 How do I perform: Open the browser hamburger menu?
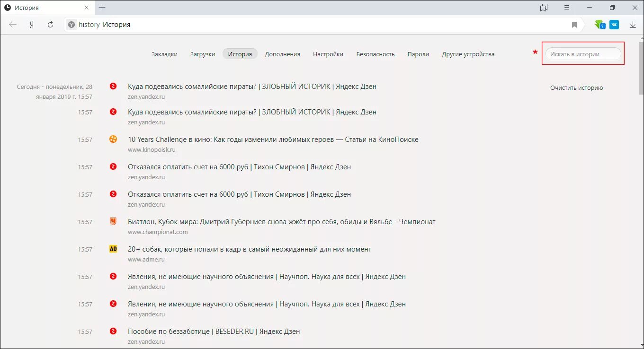(567, 8)
